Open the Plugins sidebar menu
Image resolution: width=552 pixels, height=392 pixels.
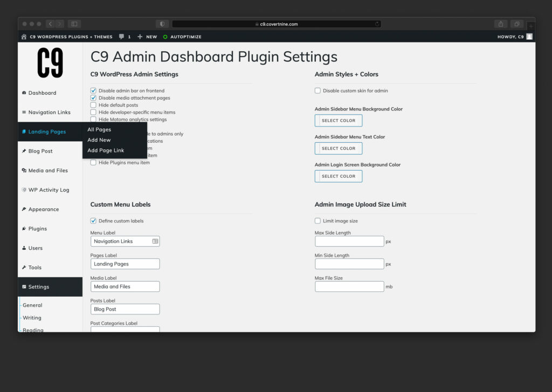50,228
